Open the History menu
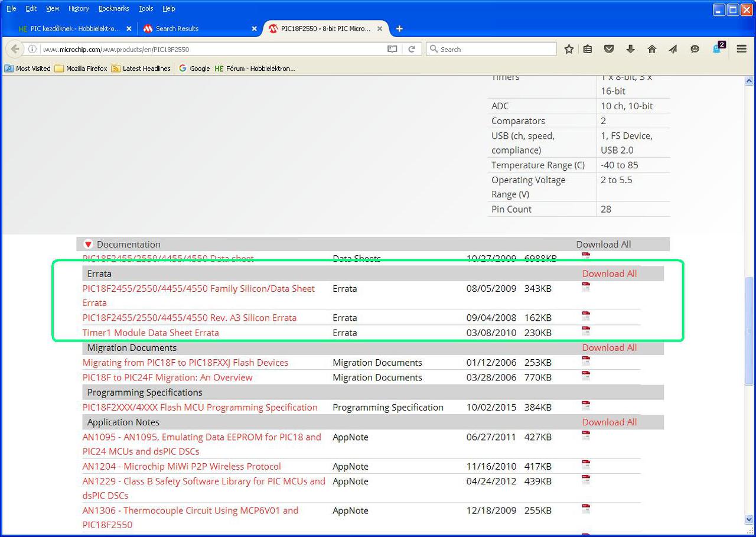This screenshot has width=756, height=537. [x=79, y=8]
